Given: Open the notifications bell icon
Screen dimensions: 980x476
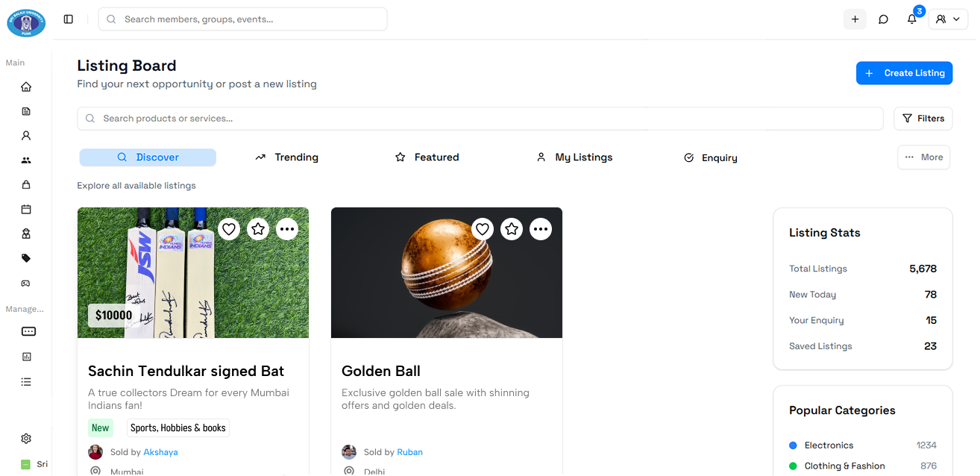Looking at the screenshot, I should point(911,19).
